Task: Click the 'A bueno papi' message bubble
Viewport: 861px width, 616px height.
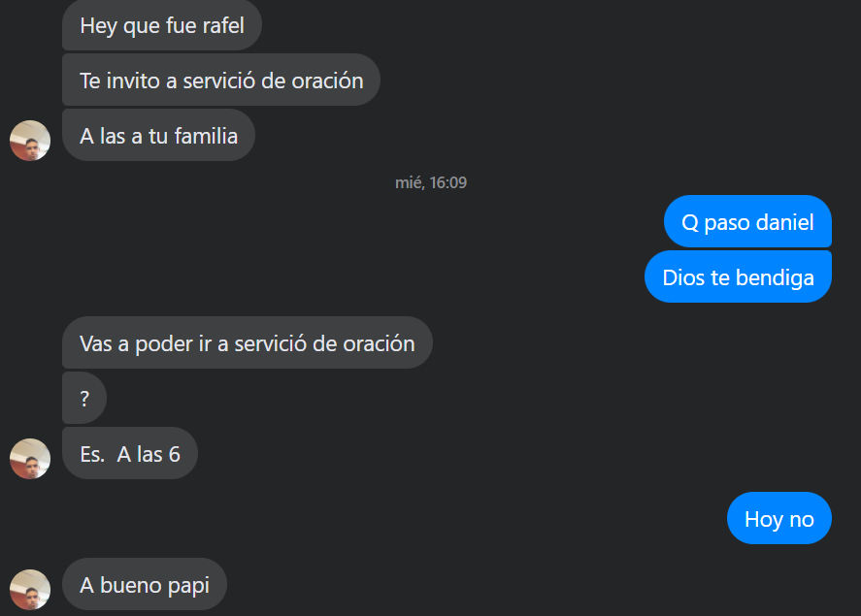Action: [145, 584]
